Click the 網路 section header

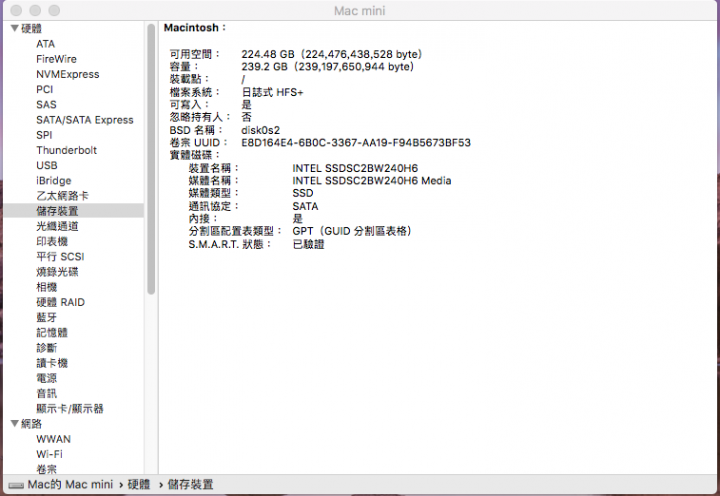[32, 423]
